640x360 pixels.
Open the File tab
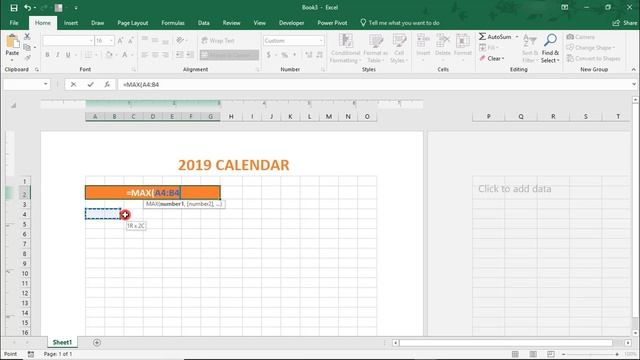(x=14, y=23)
